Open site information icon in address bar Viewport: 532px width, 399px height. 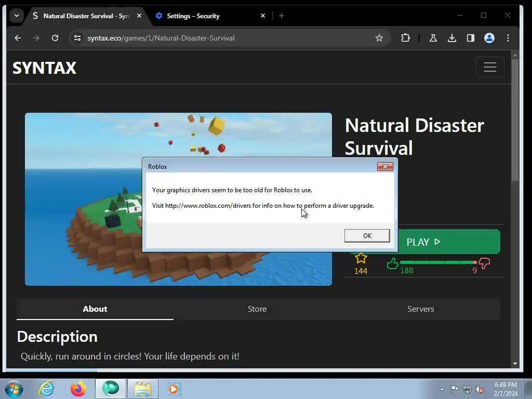77,38
